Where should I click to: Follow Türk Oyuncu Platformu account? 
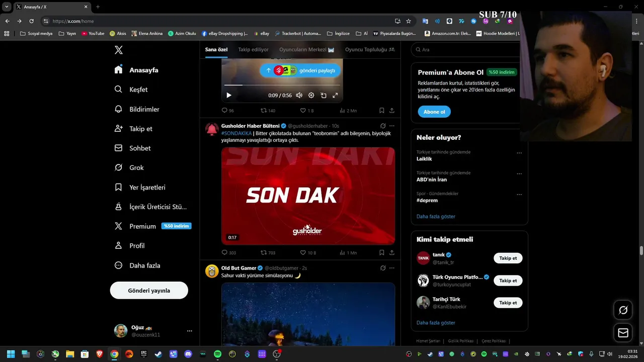(x=508, y=281)
